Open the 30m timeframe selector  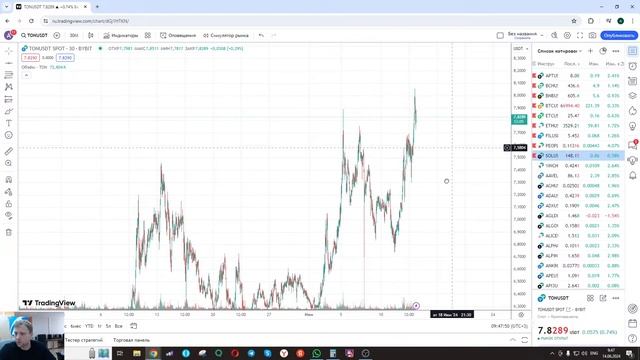(x=74, y=36)
